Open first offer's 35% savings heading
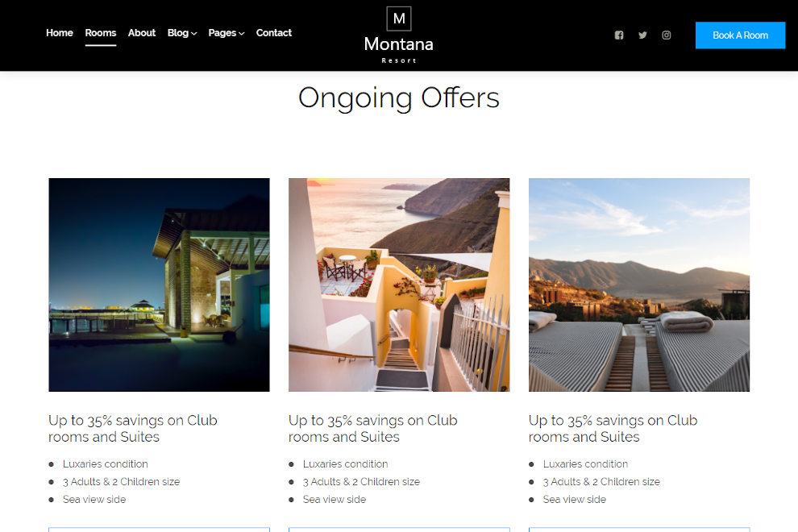This screenshot has width=798, height=532. tap(133, 429)
